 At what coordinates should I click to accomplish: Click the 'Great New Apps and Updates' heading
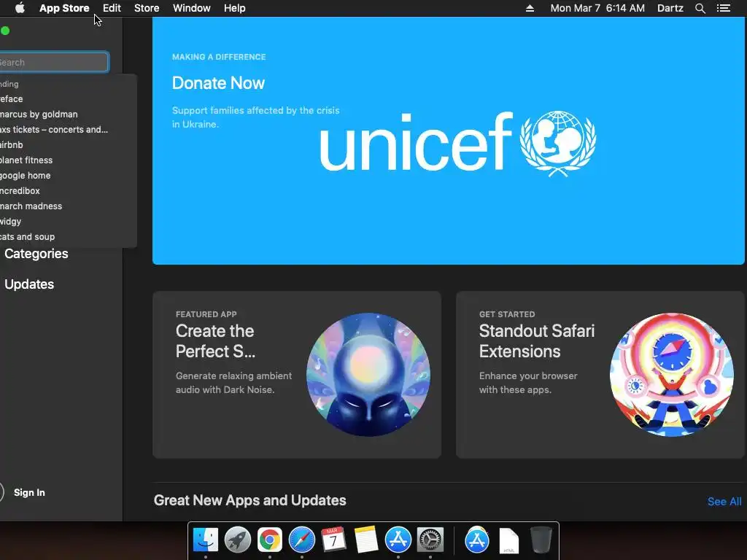pos(249,500)
